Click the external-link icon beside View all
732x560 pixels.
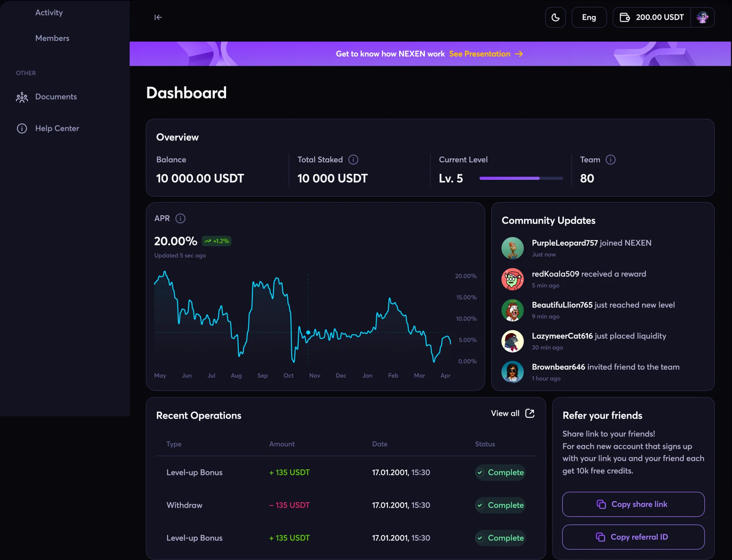tap(530, 413)
